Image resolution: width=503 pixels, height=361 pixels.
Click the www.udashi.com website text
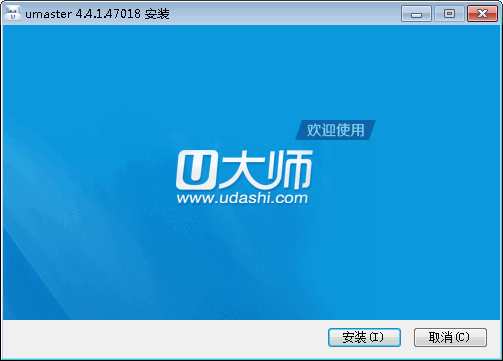tap(242, 198)
